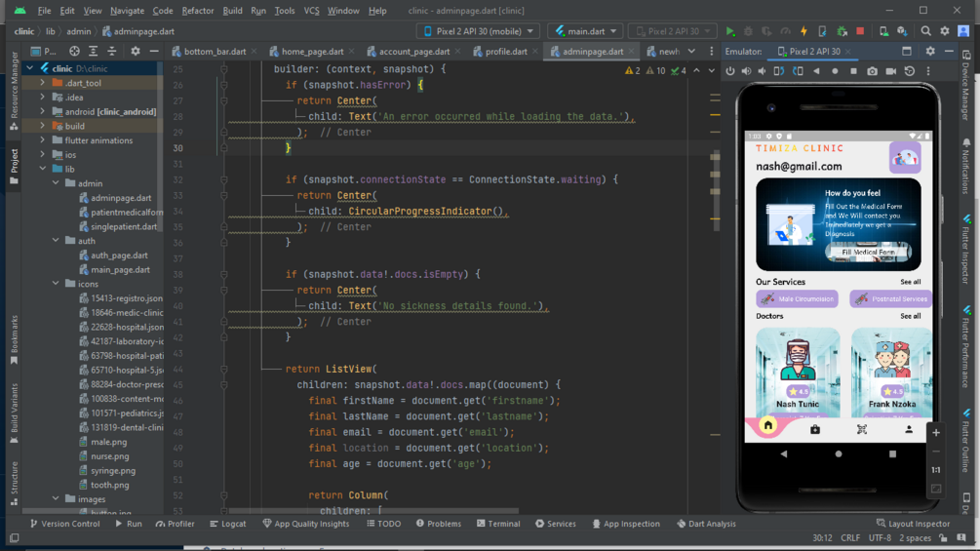The height and width of the screenshot is (551, 980).
Task: Toggle Flutter Outline side panel
Action: coord(966,442)
